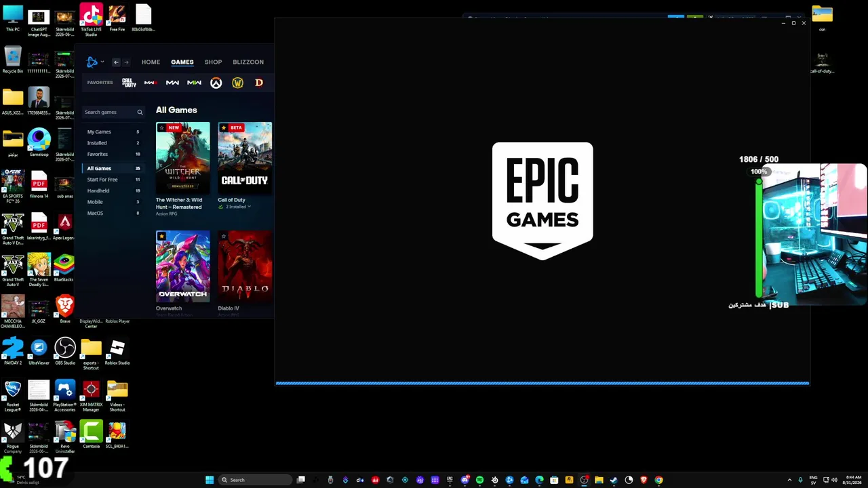
Task: Toggle favorite star on Call of Duty
Action: (224, 127)
